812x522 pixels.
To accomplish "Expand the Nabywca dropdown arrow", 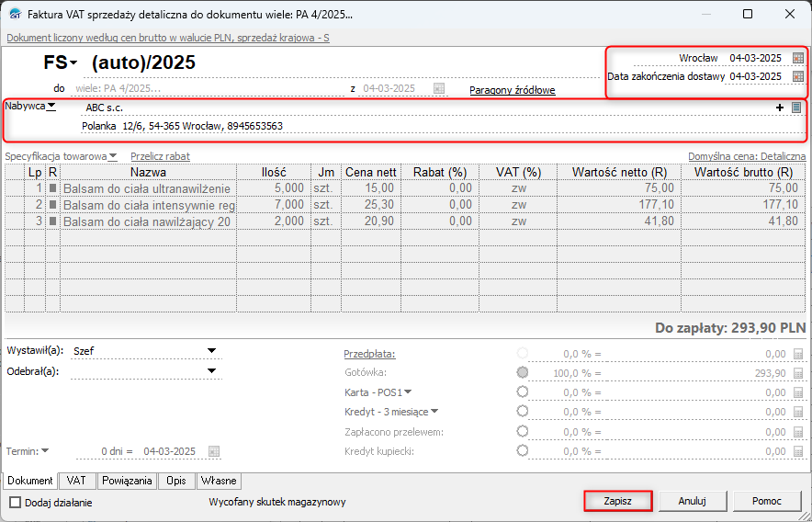I will tap(51, 106).
